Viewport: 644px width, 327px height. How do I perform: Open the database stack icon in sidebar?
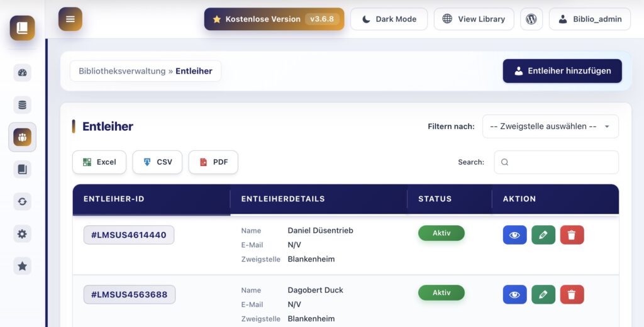22,105
